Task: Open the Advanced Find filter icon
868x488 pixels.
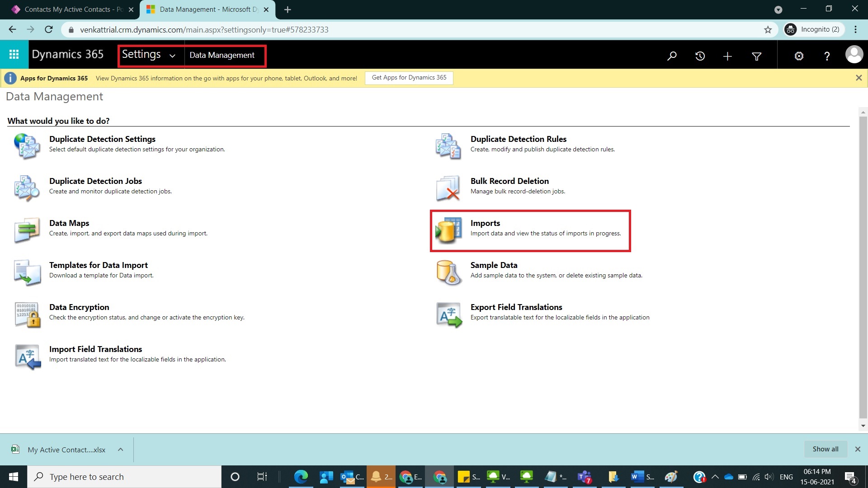Action: click(x=757, y=56)
